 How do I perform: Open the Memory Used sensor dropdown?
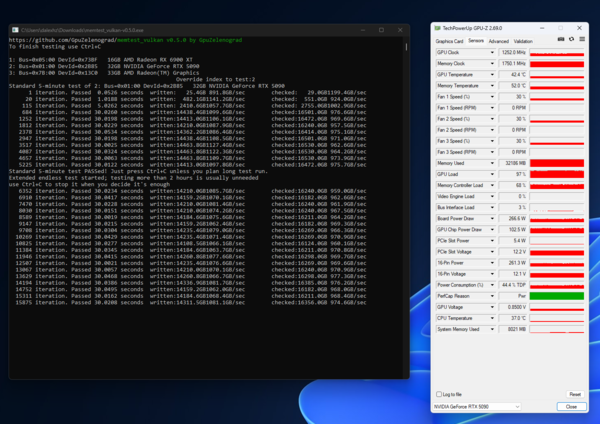point(492,163)
